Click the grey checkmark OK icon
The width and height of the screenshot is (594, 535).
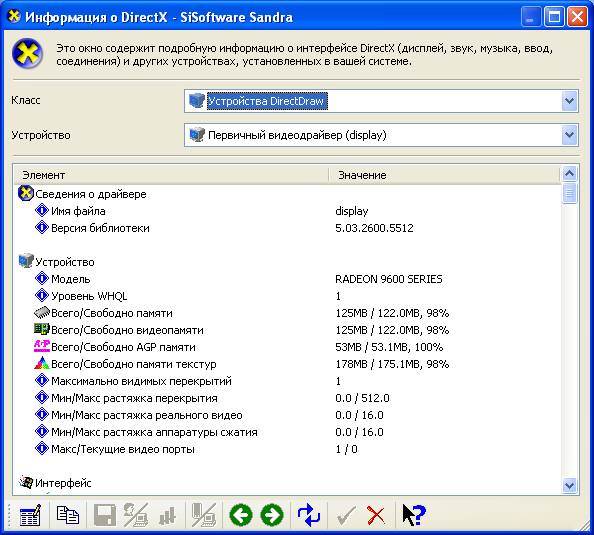click(x=345, y=516)
